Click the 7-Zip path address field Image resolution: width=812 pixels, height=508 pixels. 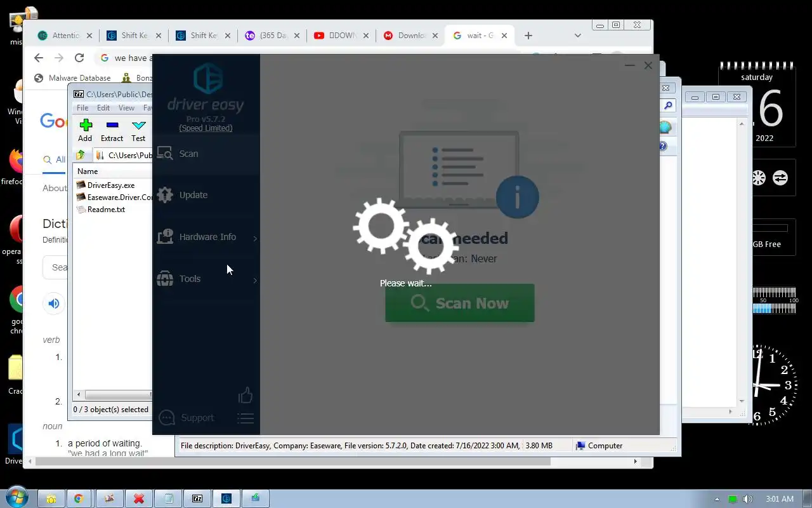pos(124,155)
